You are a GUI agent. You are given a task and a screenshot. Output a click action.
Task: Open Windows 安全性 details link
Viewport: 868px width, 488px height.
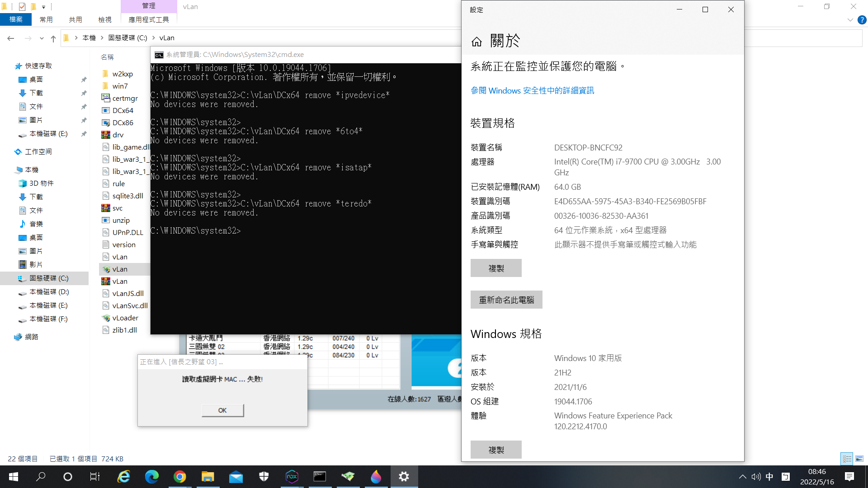click(532, 90)
